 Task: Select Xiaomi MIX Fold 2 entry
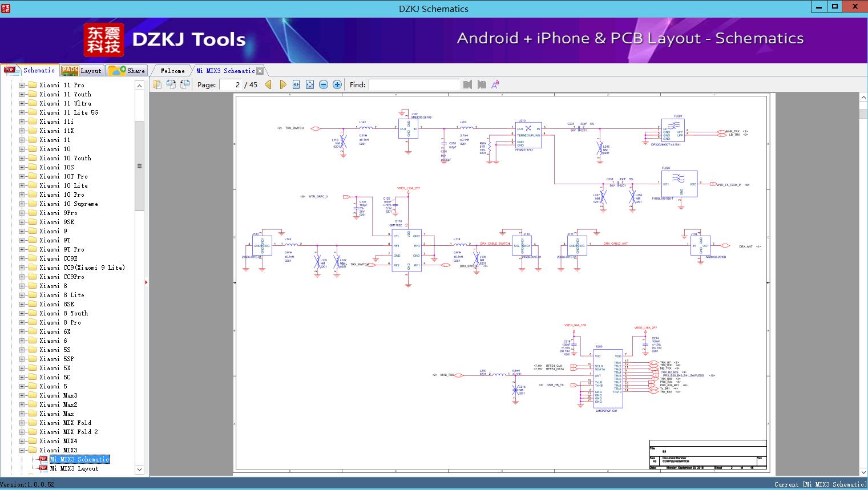point(68,432)
